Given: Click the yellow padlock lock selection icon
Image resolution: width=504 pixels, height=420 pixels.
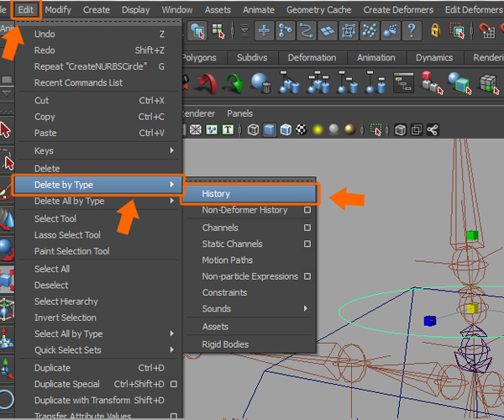Looking at the screenshot, I should [435, 30].
